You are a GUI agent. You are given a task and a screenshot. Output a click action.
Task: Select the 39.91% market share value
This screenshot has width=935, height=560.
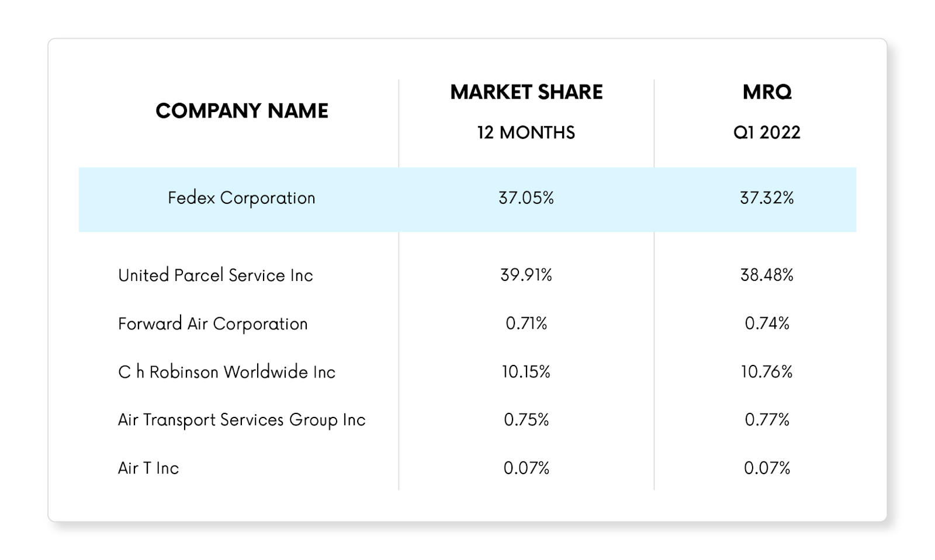point(526,275)
